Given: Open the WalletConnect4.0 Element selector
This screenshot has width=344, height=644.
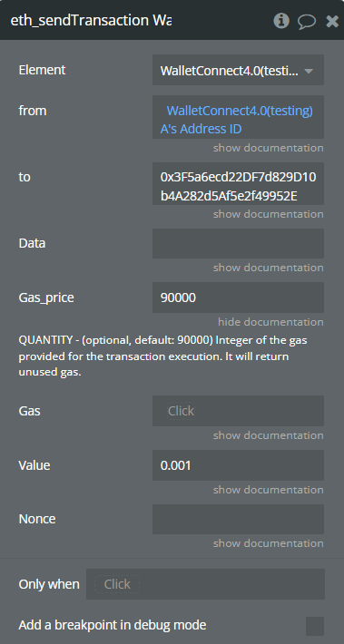Looking at the screenshot, I should [238, 70].
